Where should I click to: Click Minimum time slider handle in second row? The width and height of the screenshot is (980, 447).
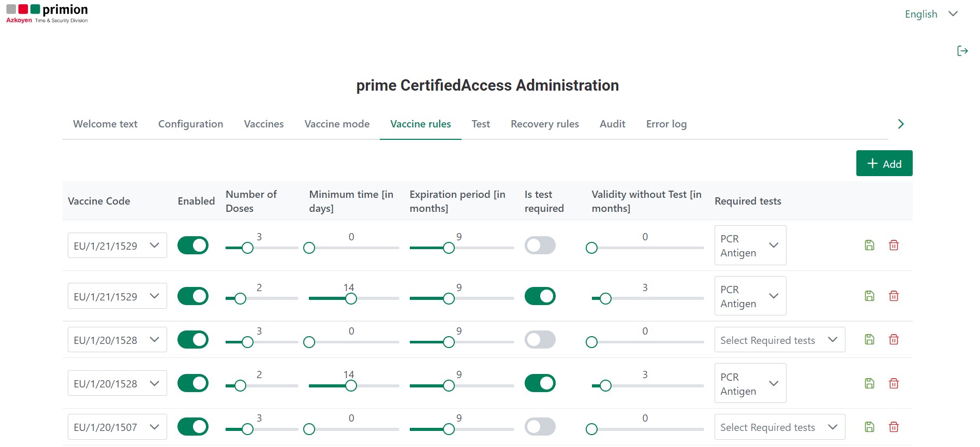point(351,299)
